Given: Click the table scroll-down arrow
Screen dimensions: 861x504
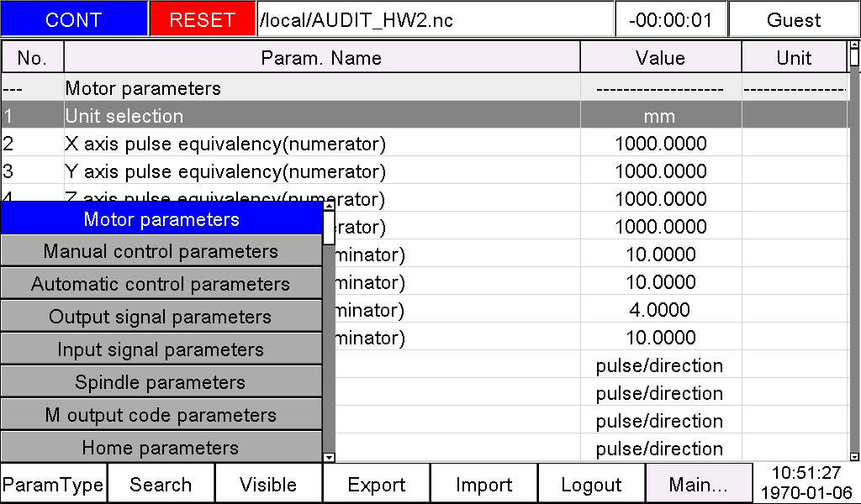Looking at the screenshot, I should coord(854,456).
